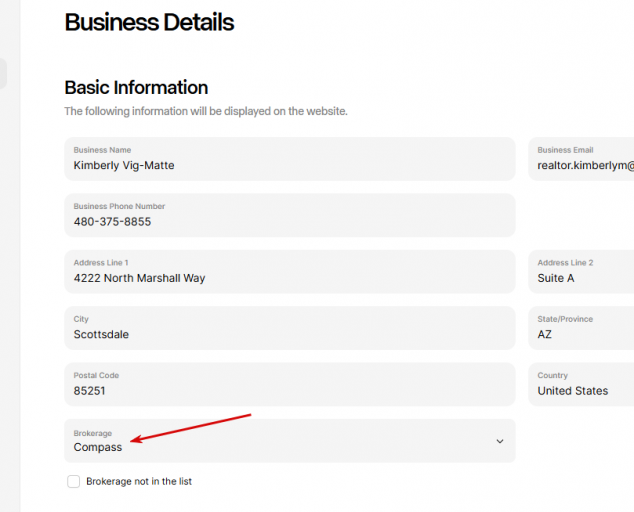Check the Brokerage not in the list box
The height and width of the screenshot is (512, 634).
click(x=73, y=481)
